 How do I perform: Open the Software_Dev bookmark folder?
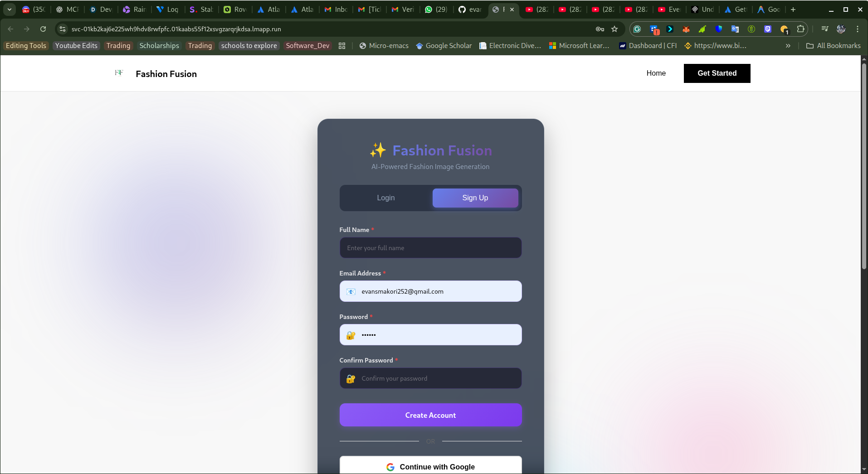pyautogui.click(x=307, y=46)
